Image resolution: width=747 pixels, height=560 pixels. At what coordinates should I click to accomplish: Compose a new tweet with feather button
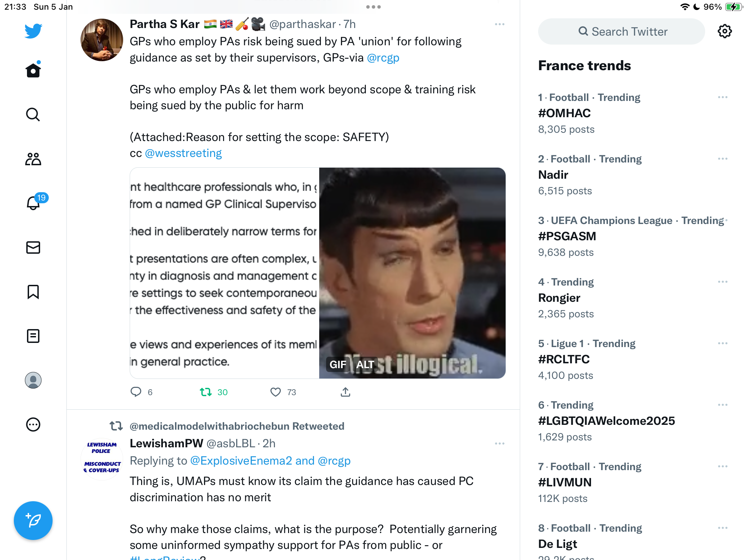coord(33,521)
